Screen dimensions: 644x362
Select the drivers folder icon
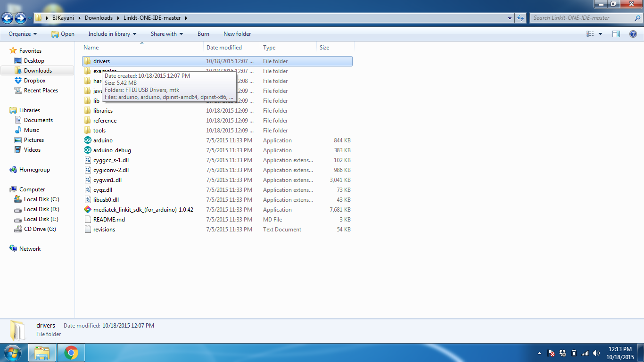click(x=87, y=61)
